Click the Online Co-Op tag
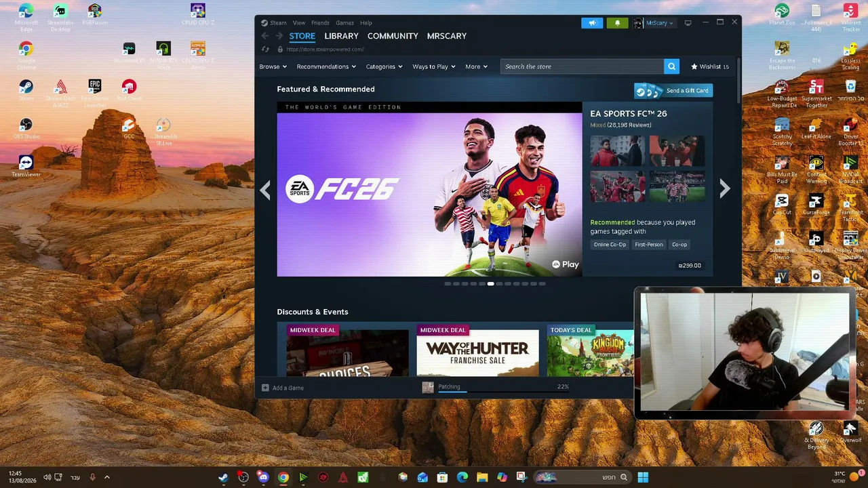The width and height of the screenshot is (868, 488). [x=610, y=245]
